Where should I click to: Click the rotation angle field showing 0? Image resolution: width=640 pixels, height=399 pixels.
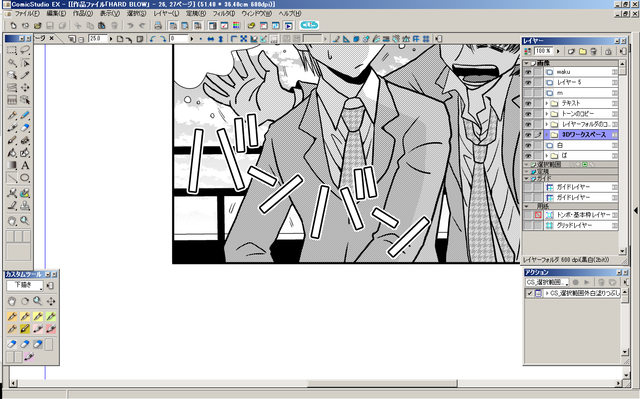pyautogui.click(x=179, y=39)
